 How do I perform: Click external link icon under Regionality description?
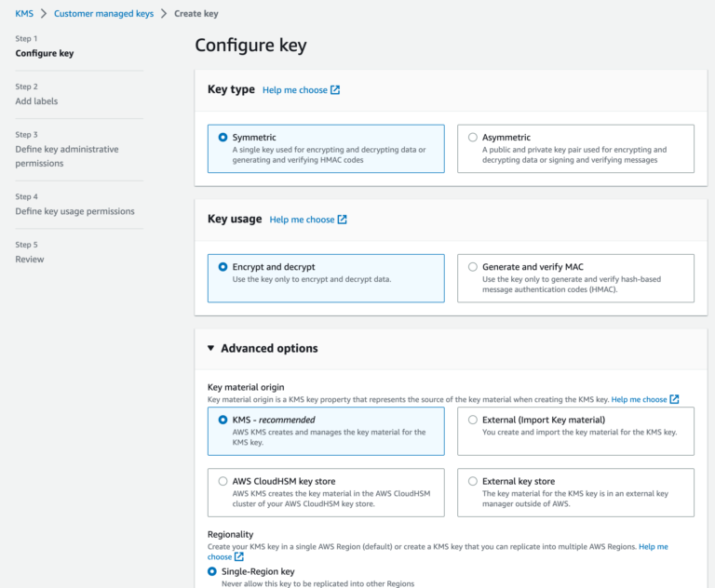click(239, 556)
